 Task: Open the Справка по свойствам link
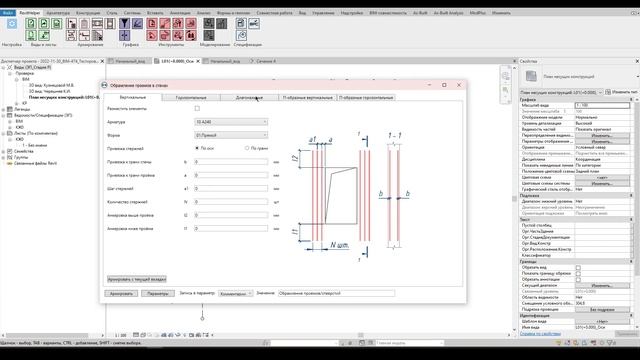[x=540, y=334]
